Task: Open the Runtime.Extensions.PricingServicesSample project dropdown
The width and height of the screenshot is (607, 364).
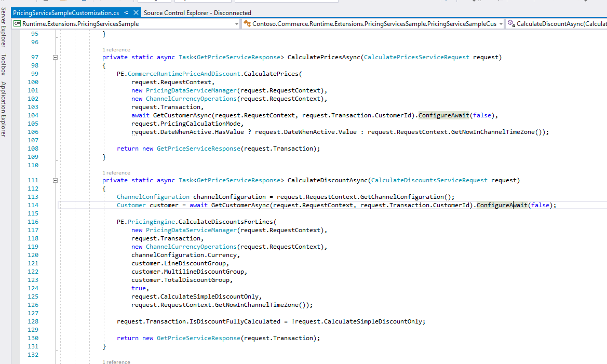Action: (x=237, y=23)
